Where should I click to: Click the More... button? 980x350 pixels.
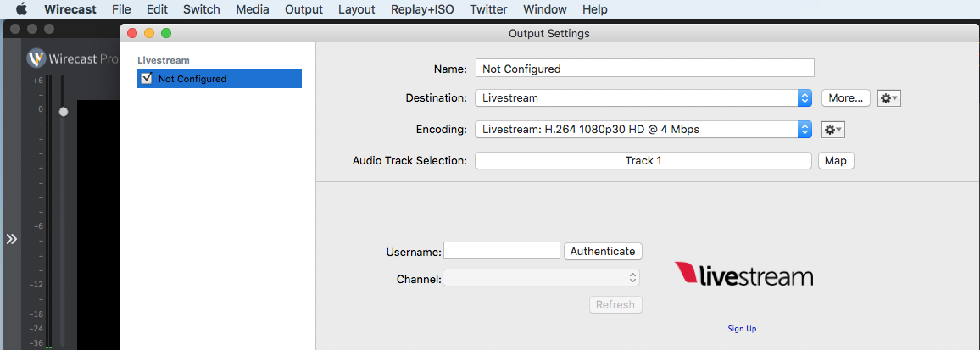click(x=845, y=98)
